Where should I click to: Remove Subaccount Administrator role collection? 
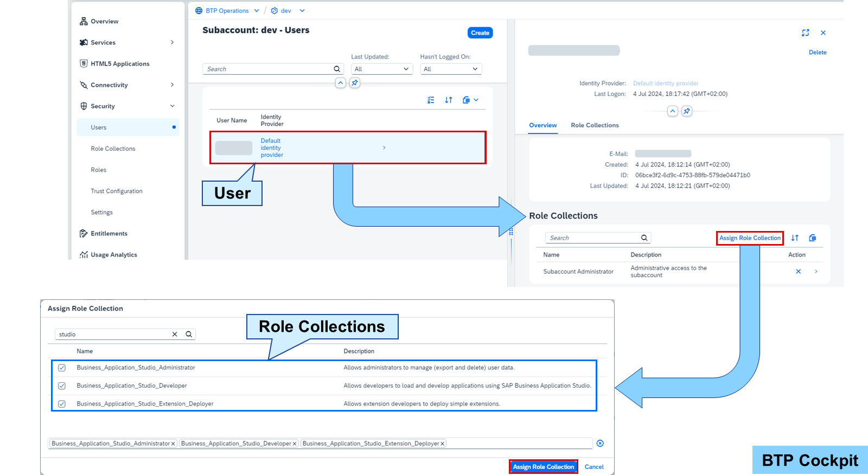coord(799,272)
